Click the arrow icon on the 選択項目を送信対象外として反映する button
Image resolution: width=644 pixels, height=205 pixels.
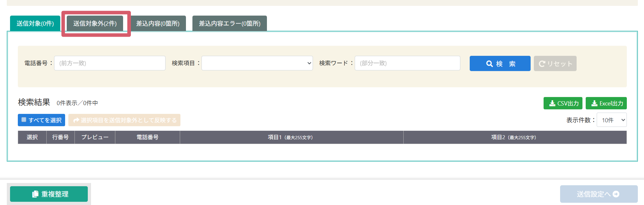(76, 120)
